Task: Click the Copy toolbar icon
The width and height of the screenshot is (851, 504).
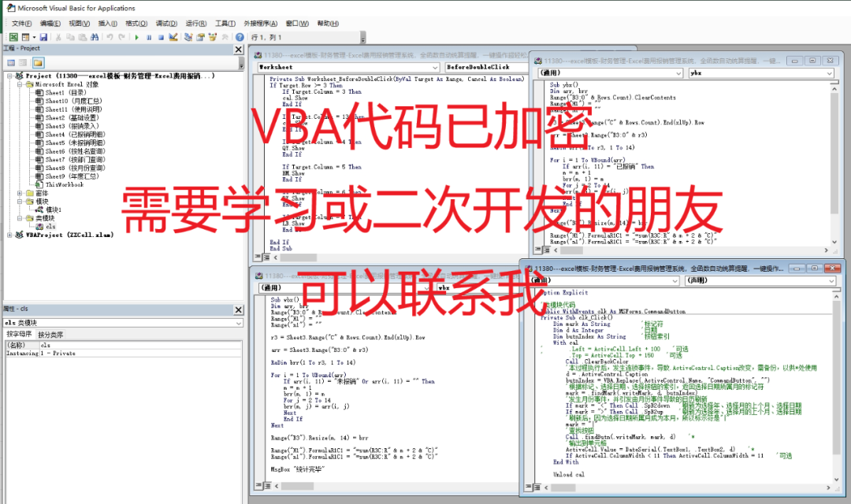Action: (70, 38)
